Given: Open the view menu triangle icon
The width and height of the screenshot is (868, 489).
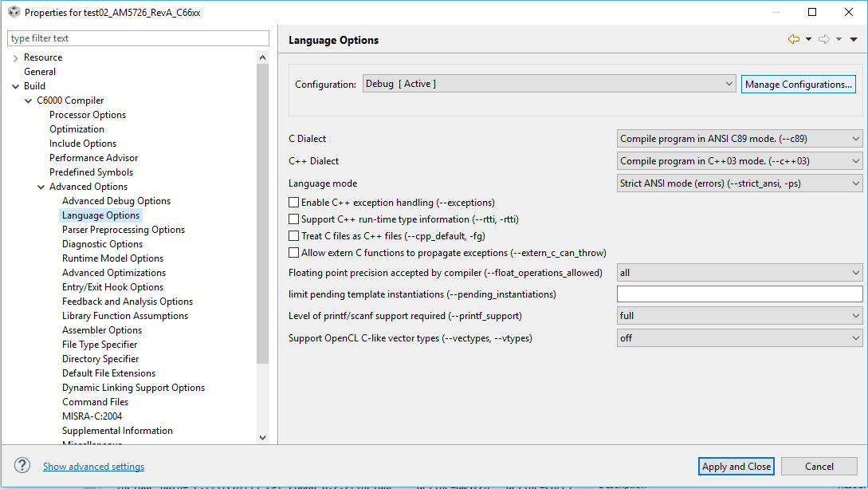Looking at the screenshot, I should [x=854, y=39].
